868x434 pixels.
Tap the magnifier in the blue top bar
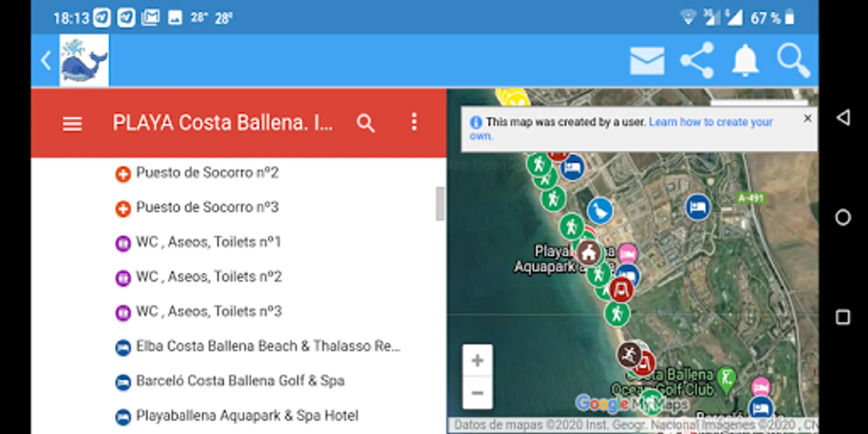pyautogui.click(x=793, y=61)
